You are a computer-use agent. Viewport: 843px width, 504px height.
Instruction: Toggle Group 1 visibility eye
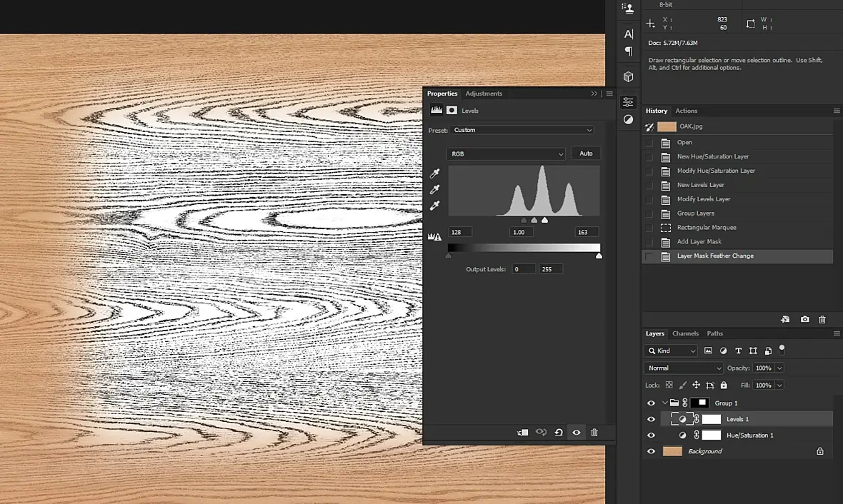tap(651, 403)
